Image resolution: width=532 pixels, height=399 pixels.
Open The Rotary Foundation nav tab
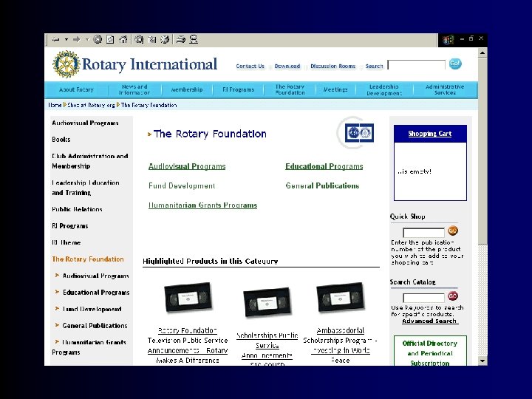click(290, 89)
